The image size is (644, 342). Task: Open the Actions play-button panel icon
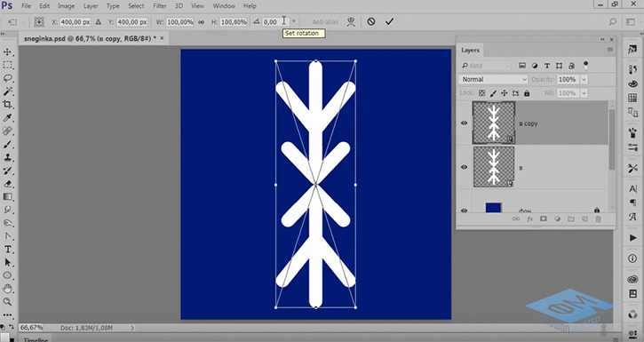click(x=632, y=238)
